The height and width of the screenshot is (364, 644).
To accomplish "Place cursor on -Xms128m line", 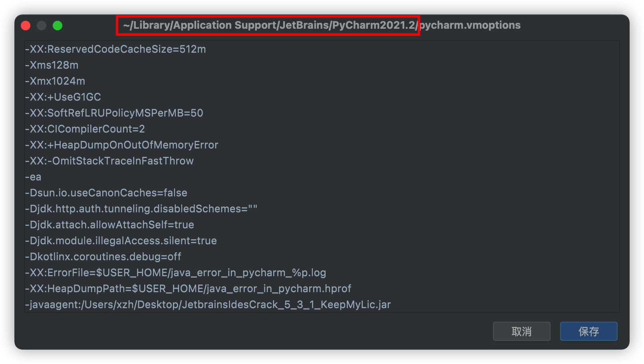I will 52,65.
